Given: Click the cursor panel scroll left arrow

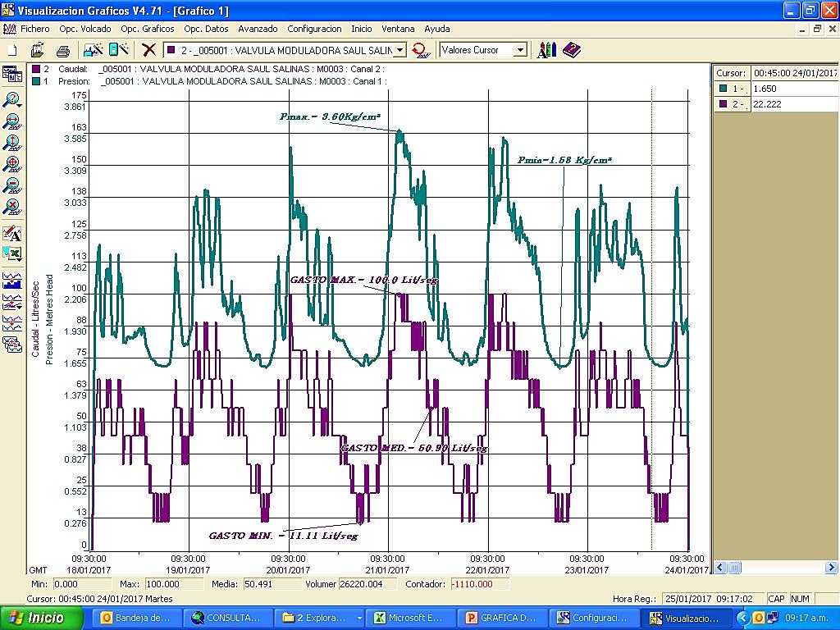Looking at the screenshot, I should (x=720, y=567).
